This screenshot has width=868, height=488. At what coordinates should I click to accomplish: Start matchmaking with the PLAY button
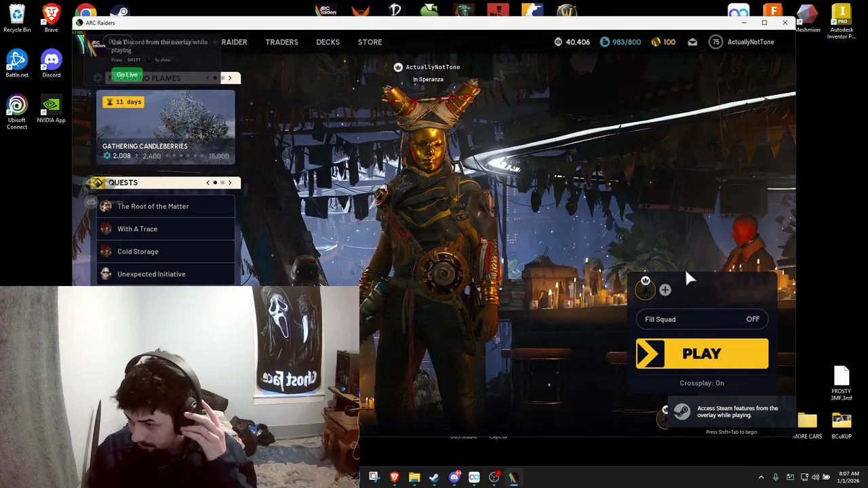click(x=702, y=354)
